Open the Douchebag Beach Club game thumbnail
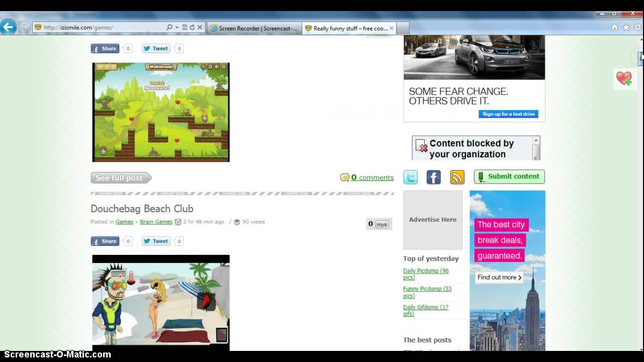 coord(161,302)
